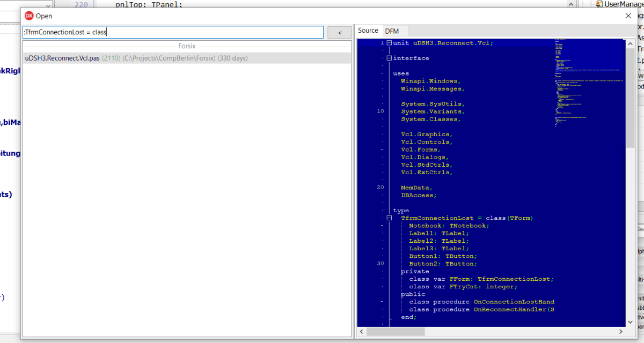644x343 pixels.
Task: Click the 'Label2: TLabel;' line
Action: tap(439, 241)
